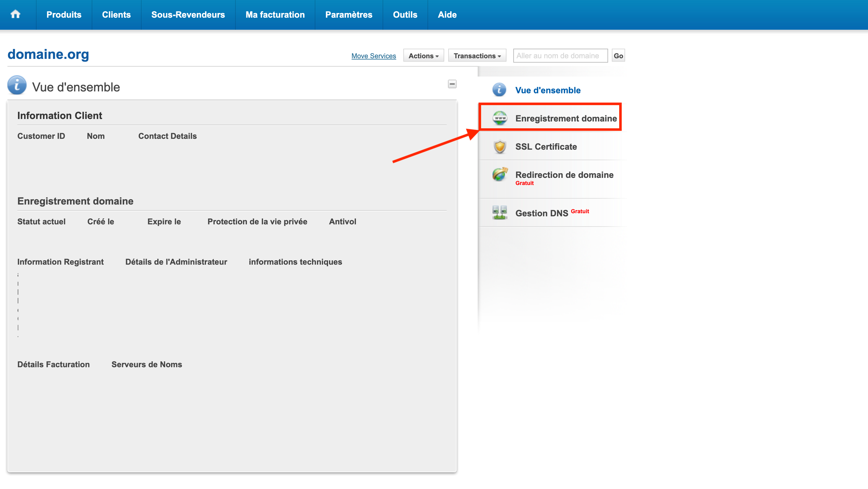Click the Move Services link
The width and height of the screenshot is (868, 489).
pyautogui.click(x=374, y=56)
